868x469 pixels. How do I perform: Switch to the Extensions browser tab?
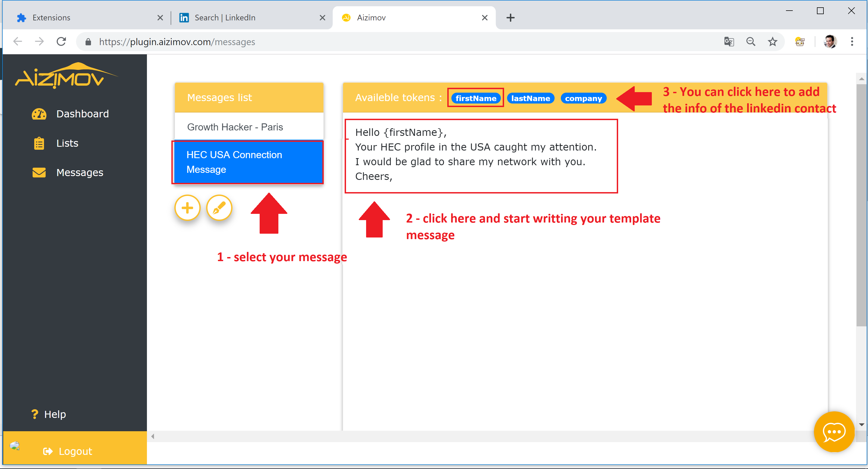click(51, 18)
